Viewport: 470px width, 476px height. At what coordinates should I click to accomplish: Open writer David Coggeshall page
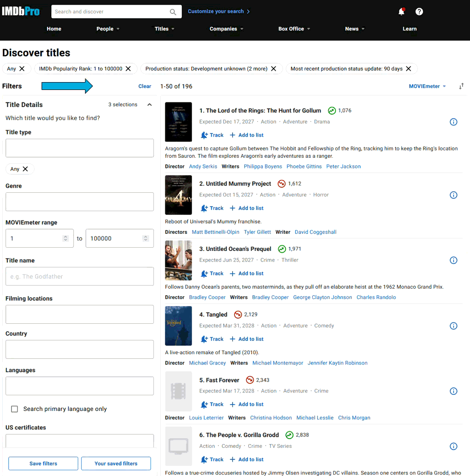pos(315,232)
